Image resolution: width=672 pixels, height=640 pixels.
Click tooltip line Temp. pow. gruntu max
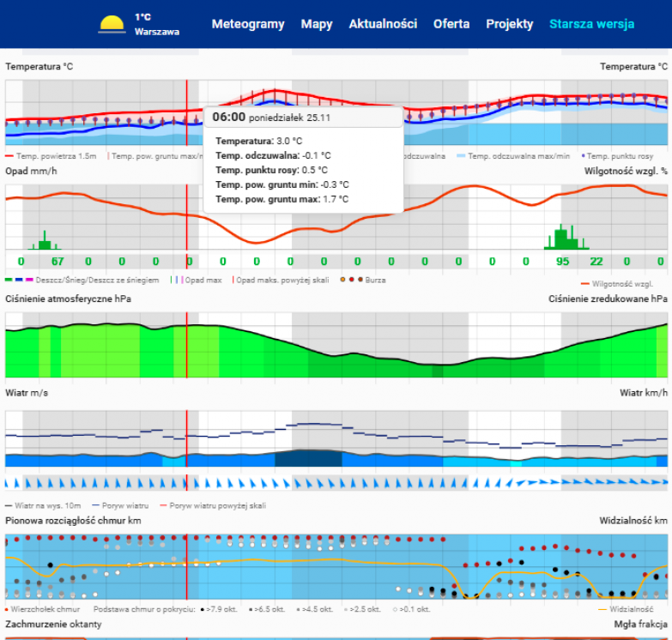click(x=282, y=199)
